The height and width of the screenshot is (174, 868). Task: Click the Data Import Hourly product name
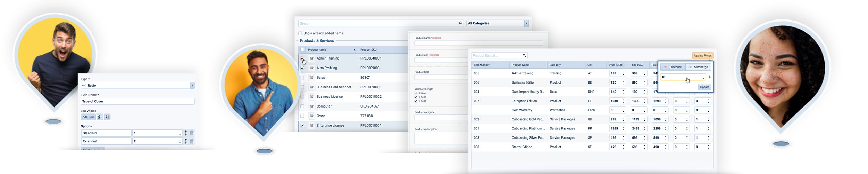coord(528,92)
